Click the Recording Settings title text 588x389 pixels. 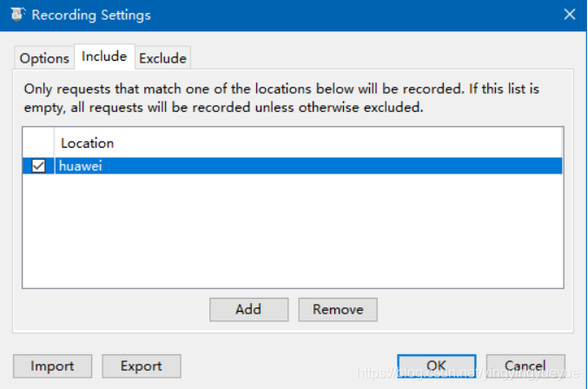[91, 15]
